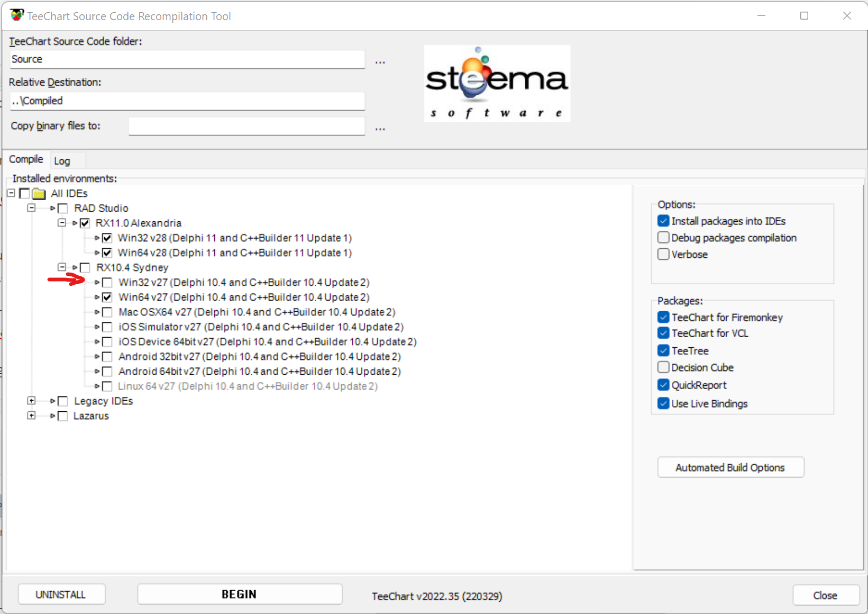
Task: Collapse the All IDEs tree node
Action: click(x=11, y=193)
